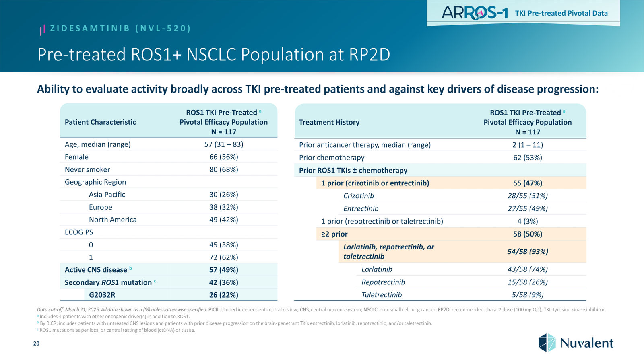Click the value '38 (32%)'

point(224,207)
